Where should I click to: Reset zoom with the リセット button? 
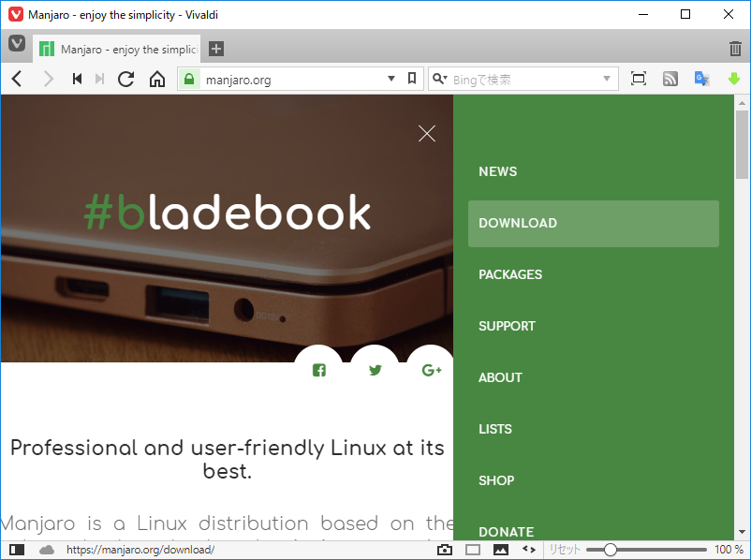(x=565, y=550)
